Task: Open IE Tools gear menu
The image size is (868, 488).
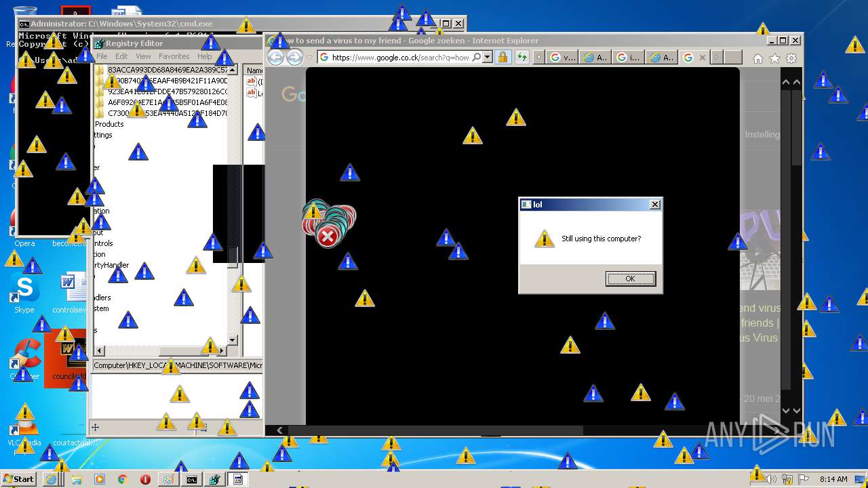Action: click(791, 59)
